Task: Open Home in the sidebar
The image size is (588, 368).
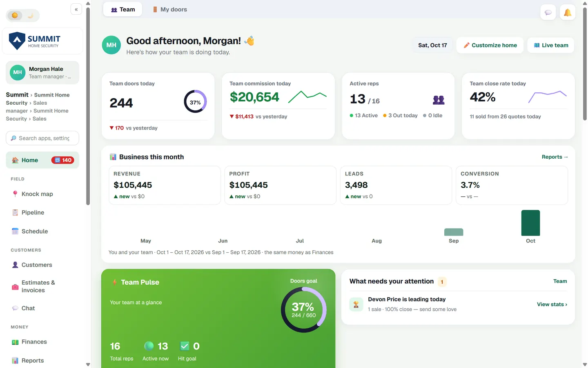Action: [42, 160]
